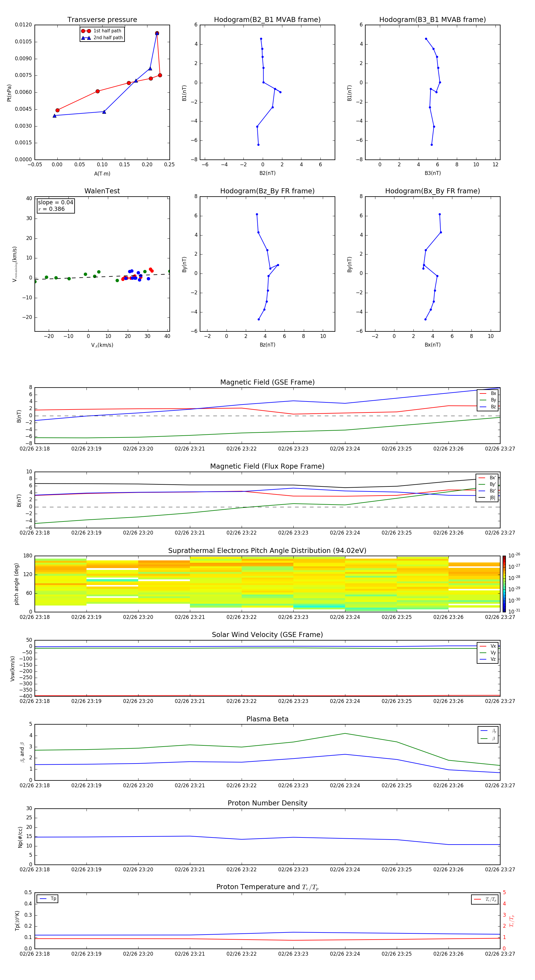The width and height of the screenshot is (535, 980).
Task: Click the 'pitch angle (deg)' axis label
Action: click(x=16, y=584)
